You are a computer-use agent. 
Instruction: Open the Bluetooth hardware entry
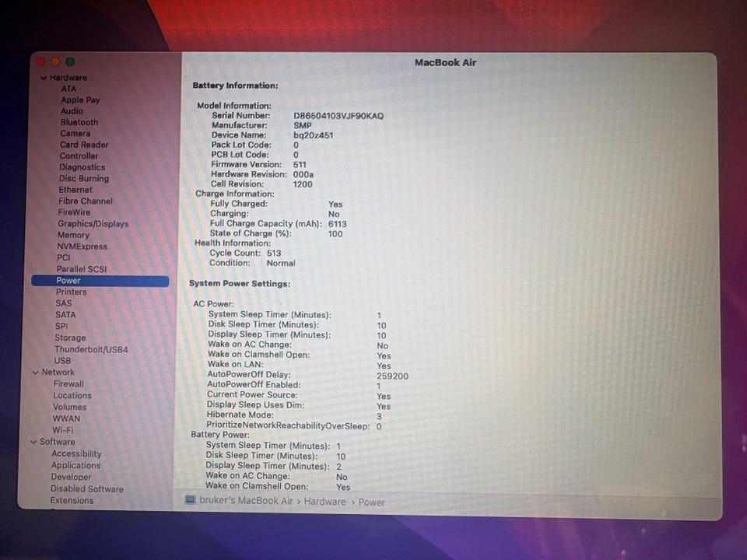point(79,122)
